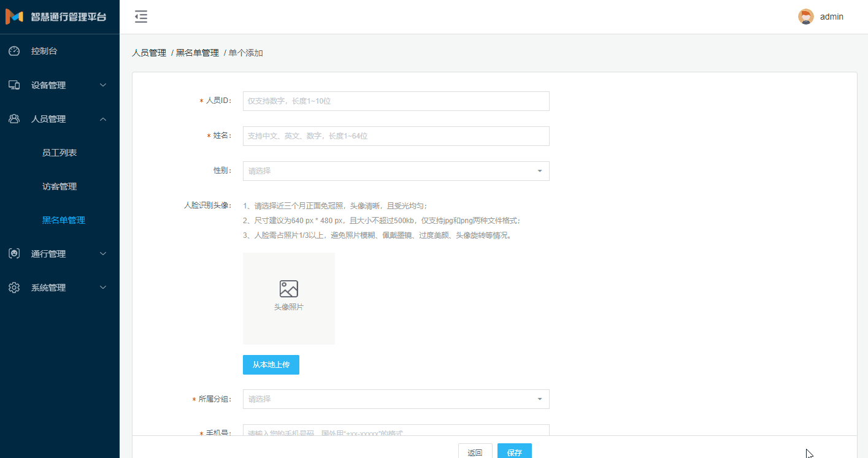Click the 设备管理 device icon
Screen dimensions: 868x458
pos(14,85)
